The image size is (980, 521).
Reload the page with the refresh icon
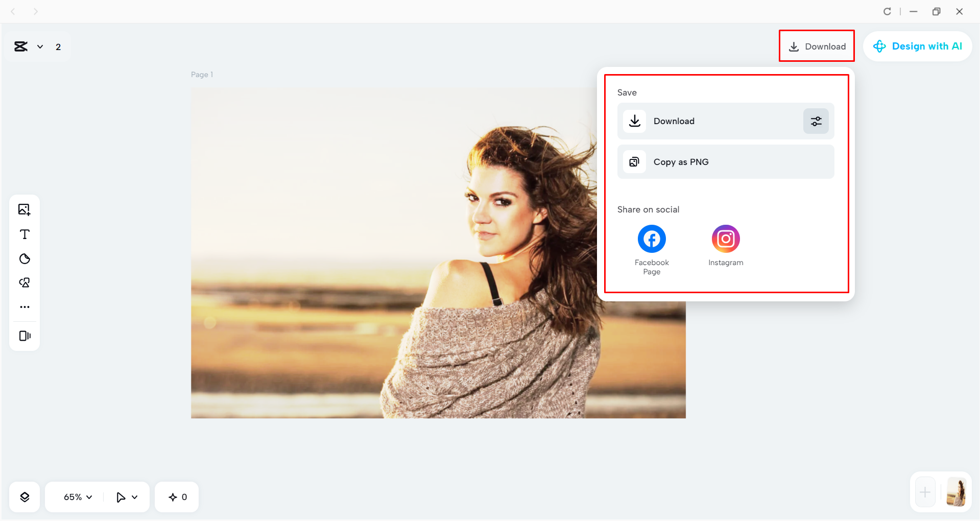click(887, 11)
